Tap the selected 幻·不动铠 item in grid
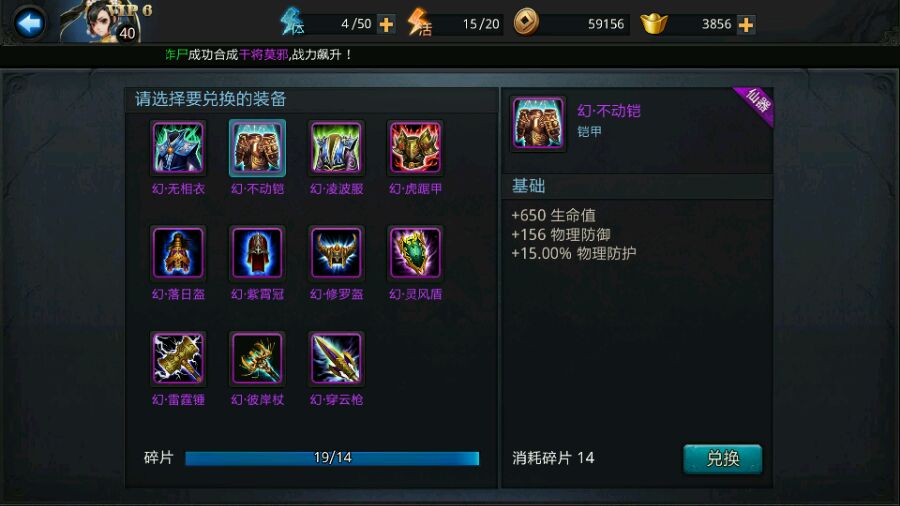This screenshot has height=506, width=900. click(257, 147)
